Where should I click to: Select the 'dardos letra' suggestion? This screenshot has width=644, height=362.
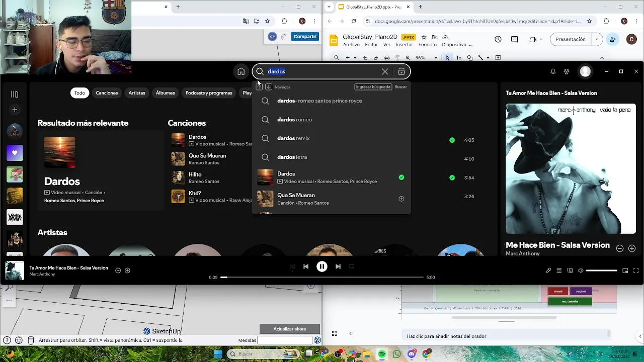331,157
